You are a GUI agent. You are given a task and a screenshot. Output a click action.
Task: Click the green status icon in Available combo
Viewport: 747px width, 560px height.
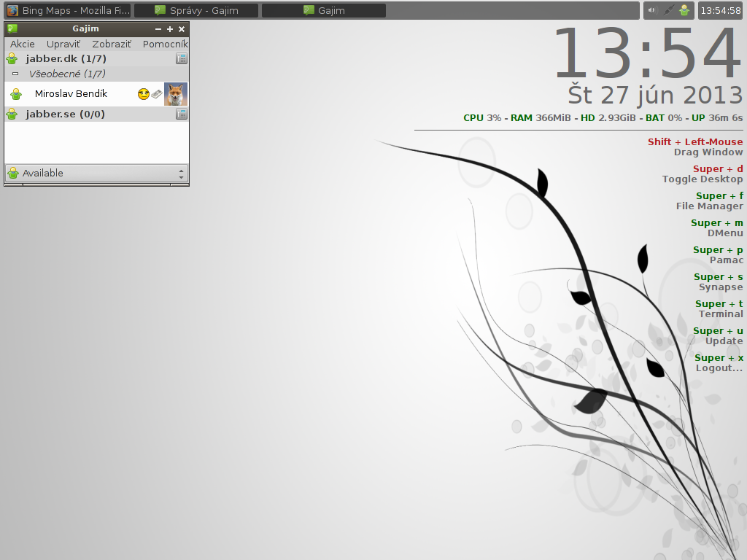tap(13, 174)
